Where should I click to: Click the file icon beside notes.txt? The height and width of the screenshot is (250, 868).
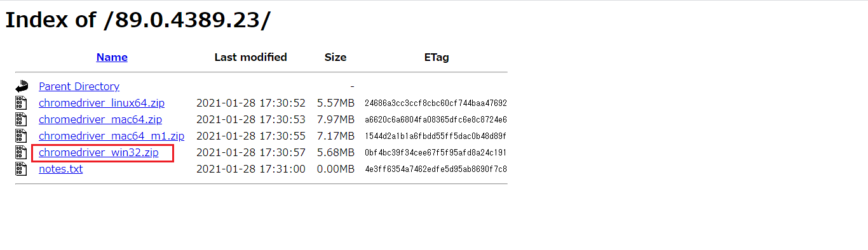(22, 169)
